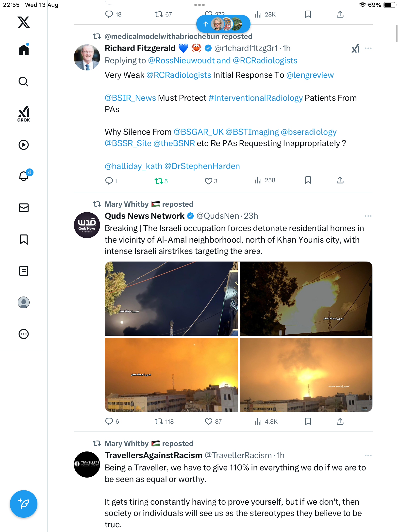Undo repost on Richard Fitzgerald's post
The height and width of the screenshot is (532, 399).
tap(159, 181)
